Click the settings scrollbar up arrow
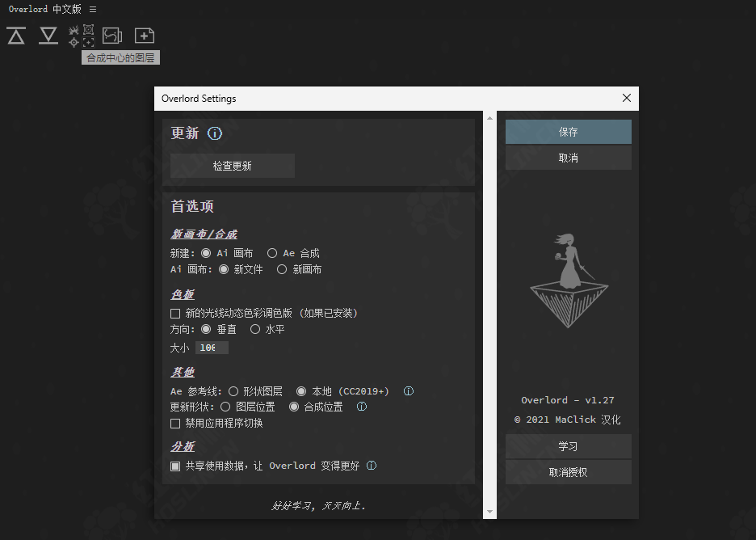This screenshot has height=540, width=756. [489, 118]
